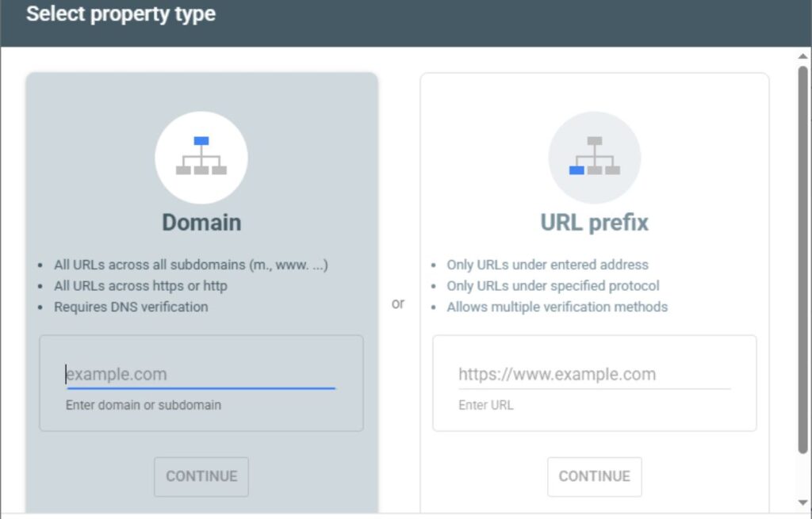Click 'Enter URL' helper text
Image resolution: width=812 pixels, height=519 pixels.
coord(486,405)
